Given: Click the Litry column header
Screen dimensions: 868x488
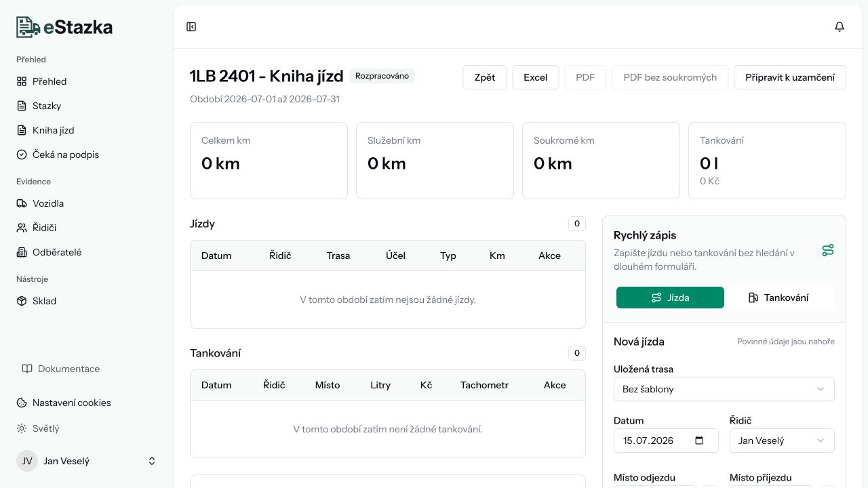Looking at the screenshot, I should 380,385.
